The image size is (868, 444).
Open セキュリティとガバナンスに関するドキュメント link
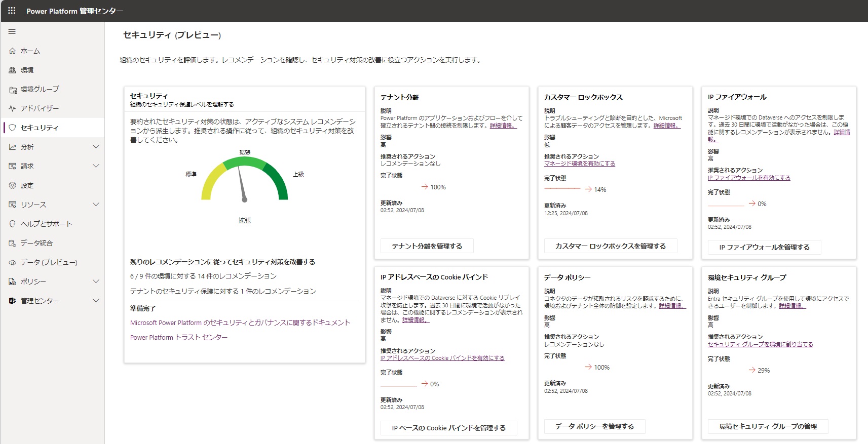click(x=240, y=322)
